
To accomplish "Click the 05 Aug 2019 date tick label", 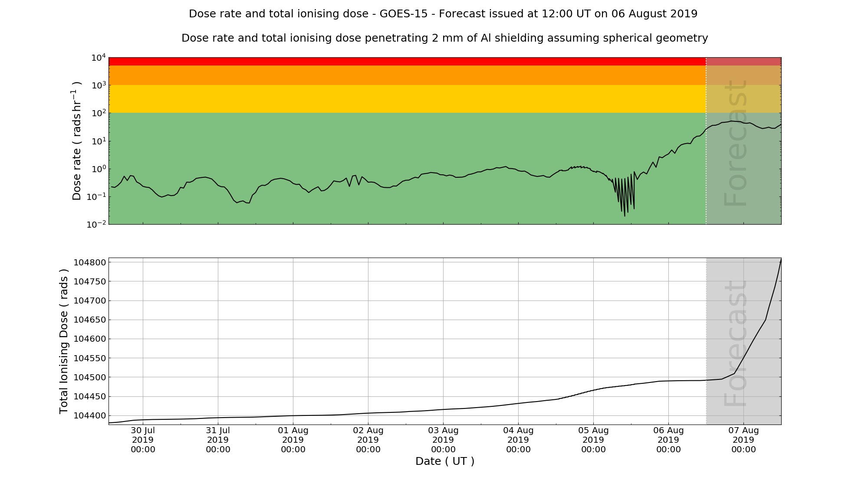I will point(593,440).
